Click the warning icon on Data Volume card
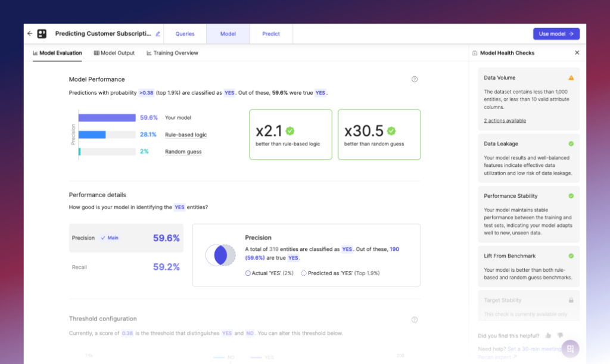Image resolution: width=610 pixels, height=364 pixels. coord(571,77)
